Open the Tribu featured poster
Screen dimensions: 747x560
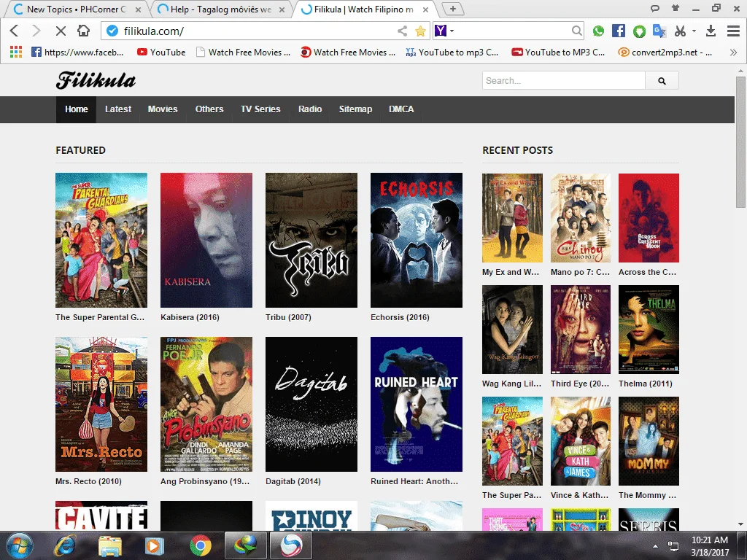coord(311,240)
